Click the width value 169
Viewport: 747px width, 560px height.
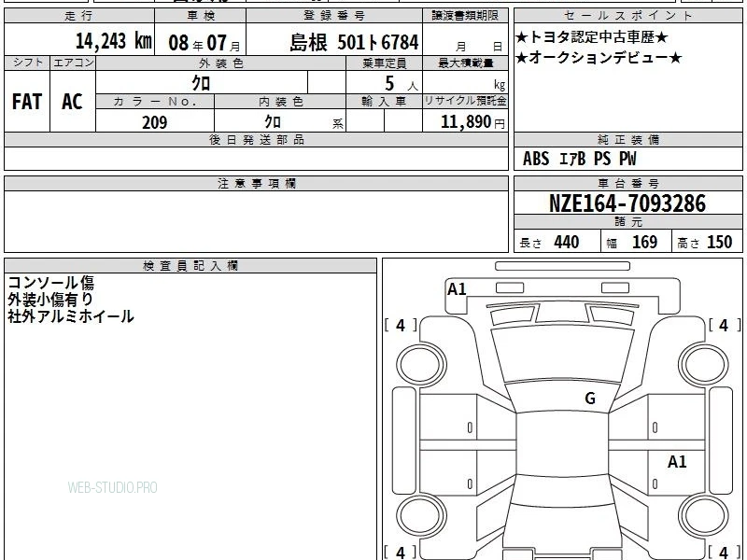click(x=644, y=242)
